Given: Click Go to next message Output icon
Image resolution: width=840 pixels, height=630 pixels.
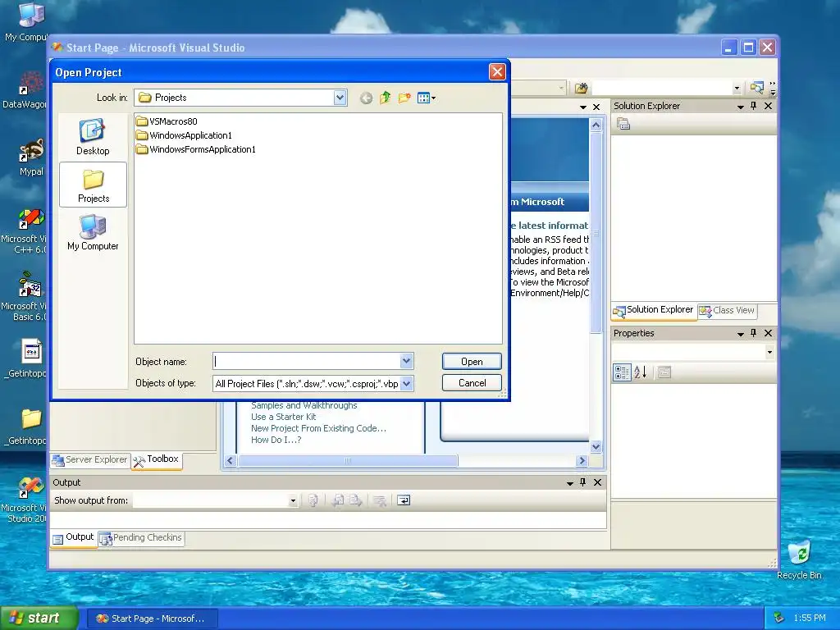Looking at the screenshot, I should (356, 501).
